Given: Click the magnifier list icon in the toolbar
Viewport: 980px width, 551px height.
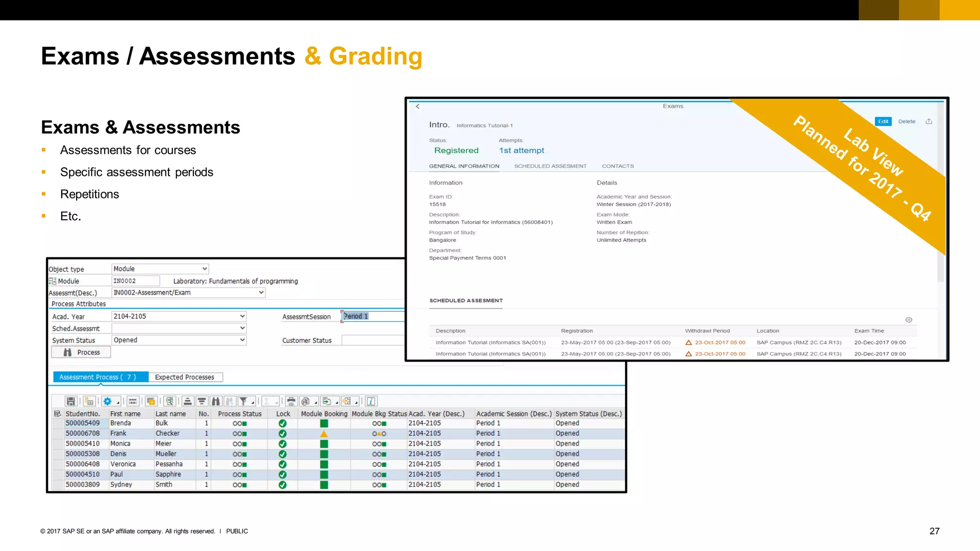Looking at the screenshot, I should point(169,401).
